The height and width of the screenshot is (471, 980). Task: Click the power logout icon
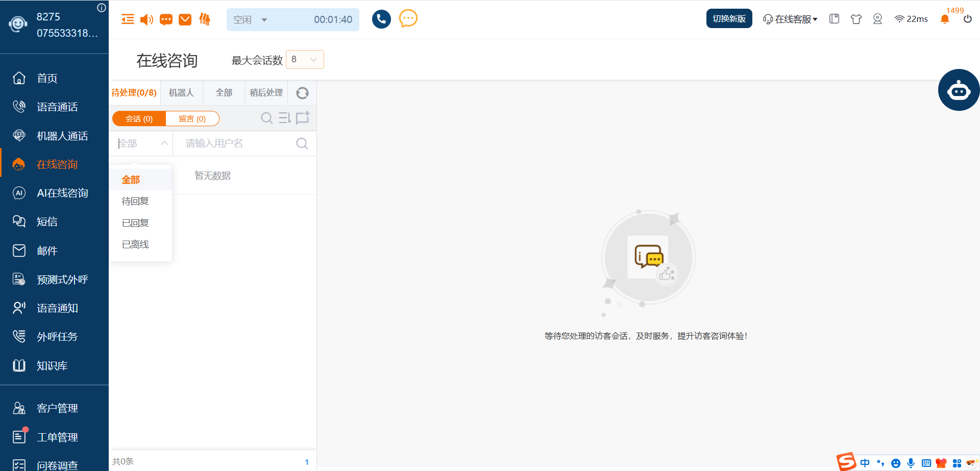pyautogui.click(x=967, y=19)
